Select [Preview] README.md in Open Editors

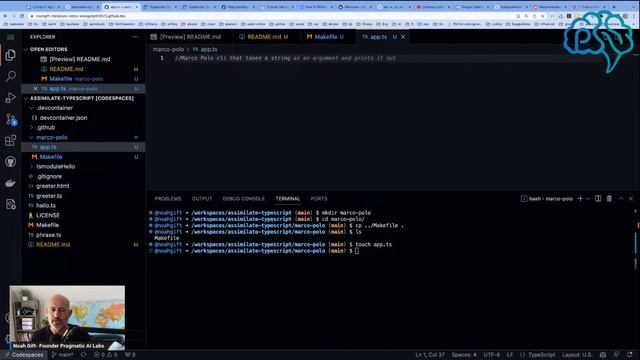[80, 59]
